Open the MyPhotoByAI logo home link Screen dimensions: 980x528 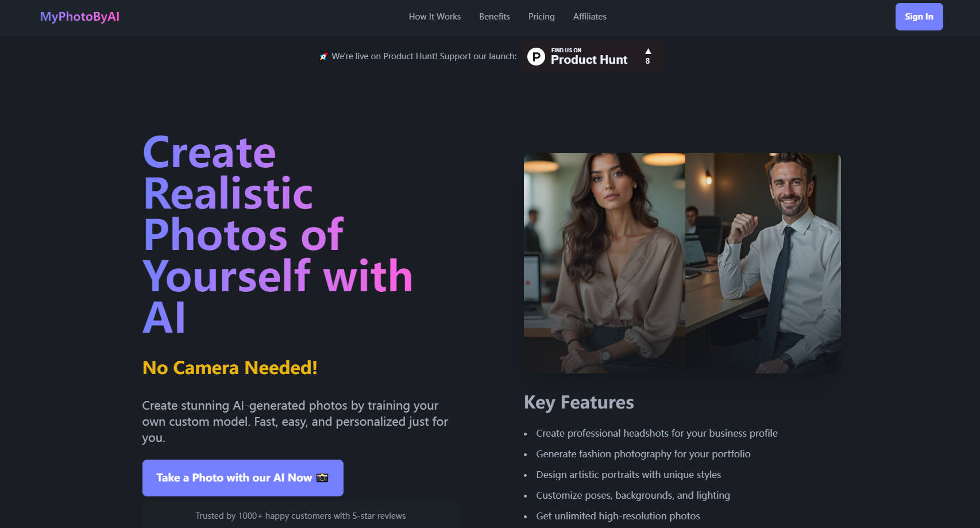click(x=80, y=17)
